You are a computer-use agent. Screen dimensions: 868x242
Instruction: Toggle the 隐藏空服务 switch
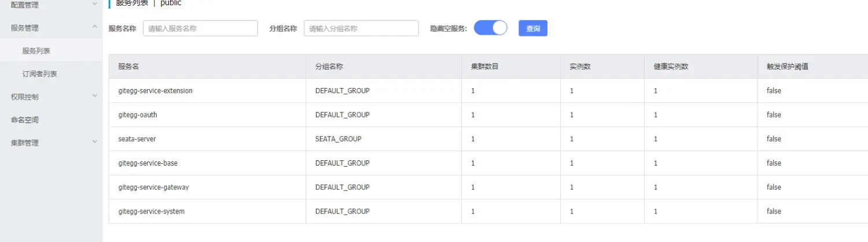click(490, 28)
